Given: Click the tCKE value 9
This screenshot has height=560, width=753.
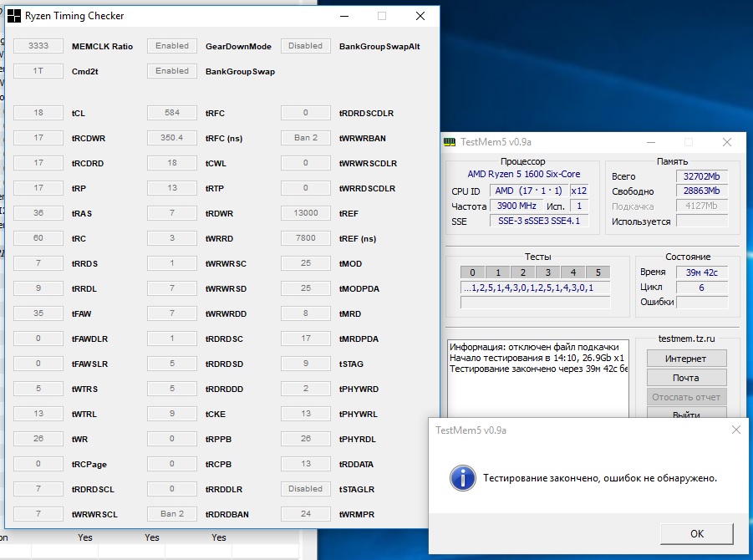Looking at the screenshot, I should [172, 413].
